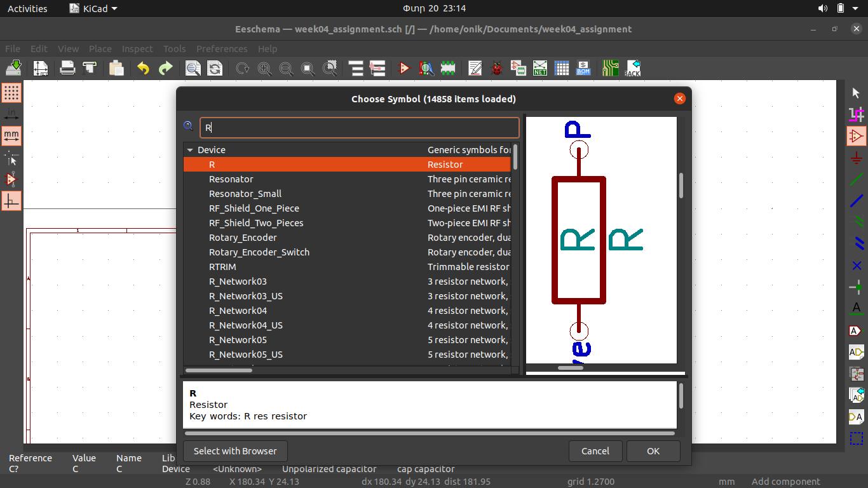Toggle hidden pins display

11,179
